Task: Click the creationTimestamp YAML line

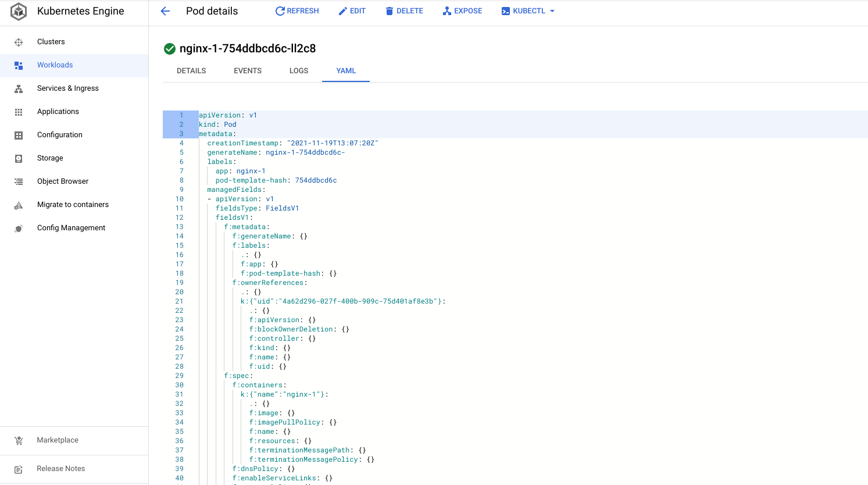Action: [x=292, y=143]
